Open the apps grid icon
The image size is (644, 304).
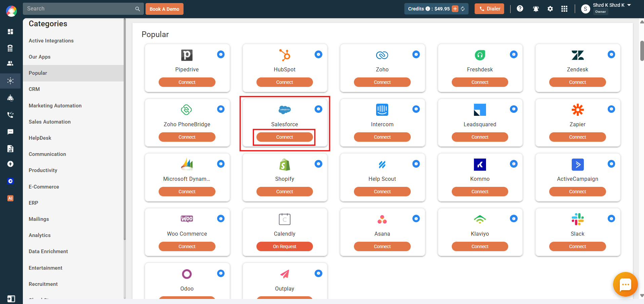tap(564, 9)
